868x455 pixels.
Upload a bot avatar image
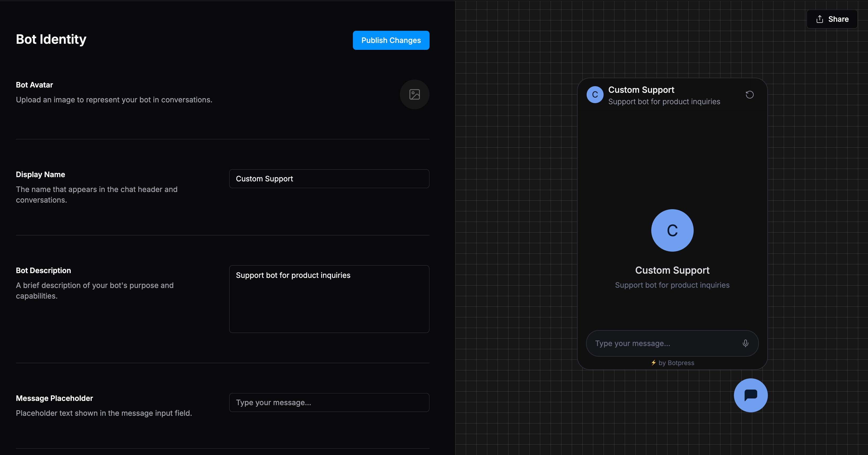pyautogui.click(x=414, y=94)
